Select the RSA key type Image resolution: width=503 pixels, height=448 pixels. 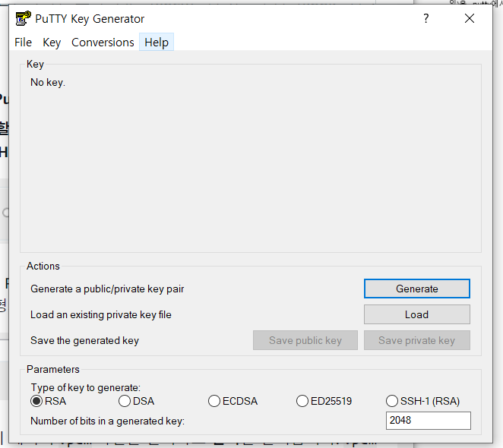(49, 401)
